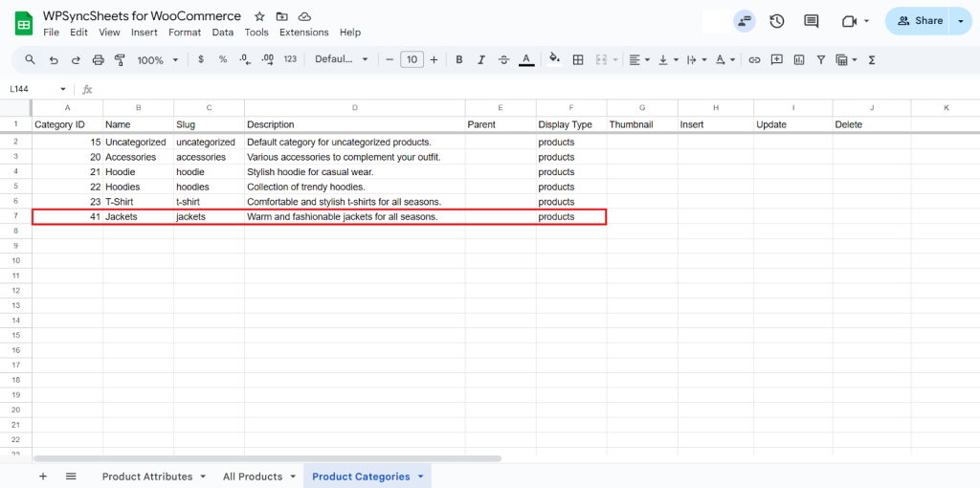Increase decimal places
Image resolution: width=980 pixels, height=488 pixels.
coord(268,59)
